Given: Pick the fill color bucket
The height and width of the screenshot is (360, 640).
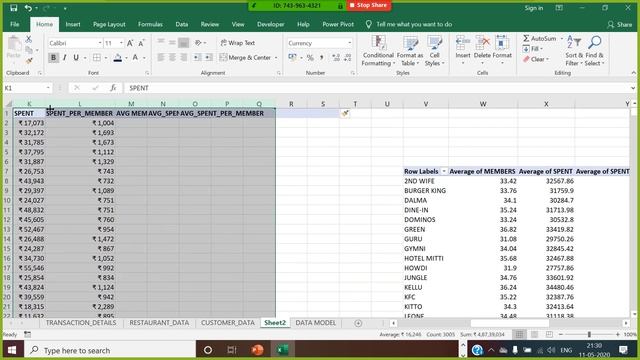Looking at the screenshot, I should click(x=118, y=58).
